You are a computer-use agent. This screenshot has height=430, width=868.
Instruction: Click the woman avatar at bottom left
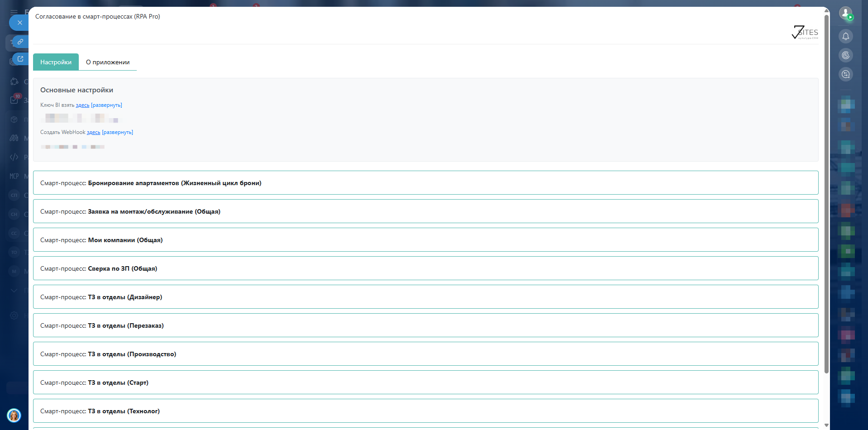pos(14,415)
